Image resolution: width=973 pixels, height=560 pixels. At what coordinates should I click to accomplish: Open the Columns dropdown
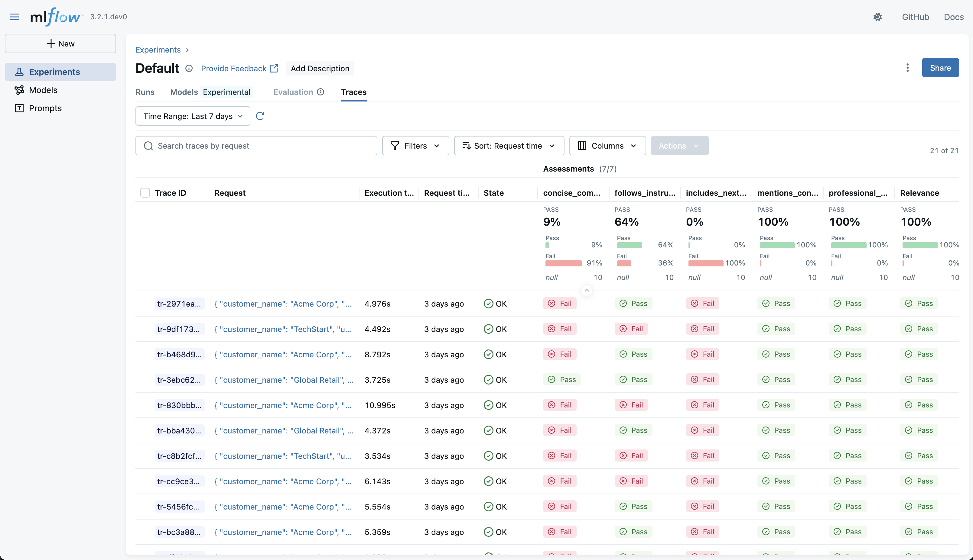pos(607,146)
